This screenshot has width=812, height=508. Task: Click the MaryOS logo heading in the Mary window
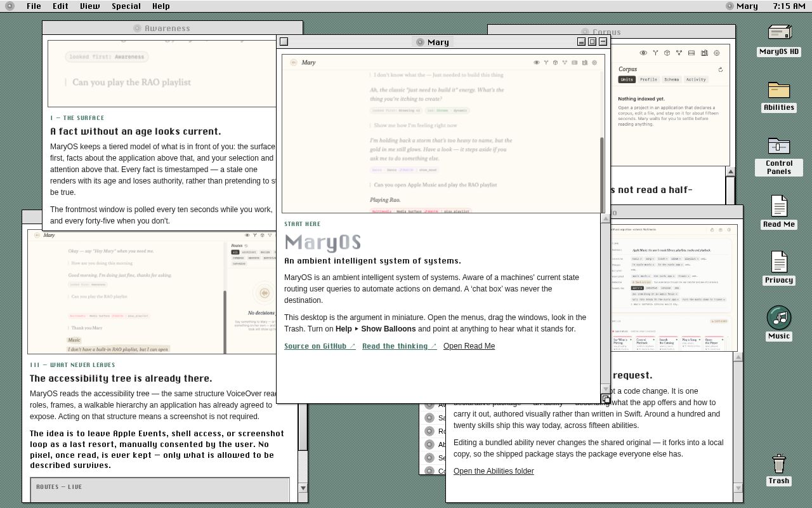(x=323, y=243)
